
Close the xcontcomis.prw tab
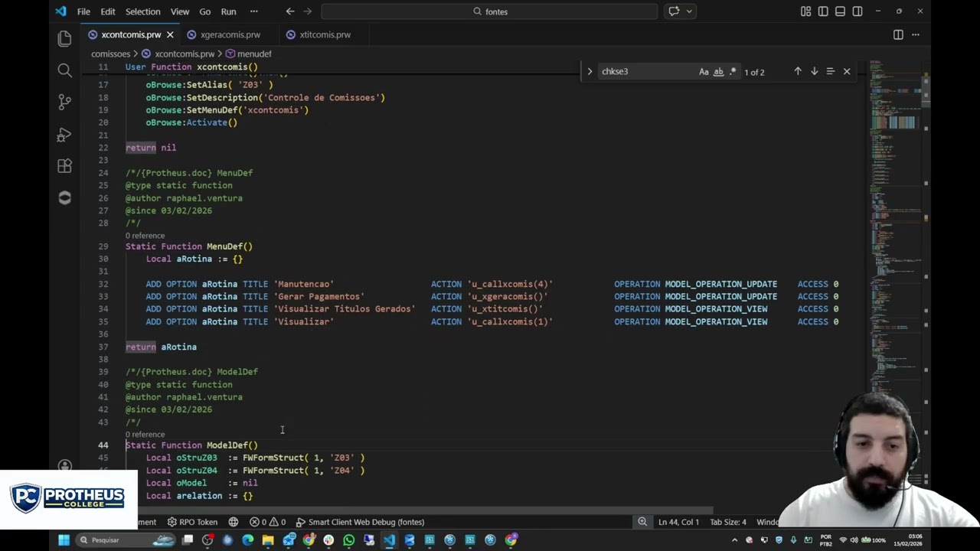(170, 34)
